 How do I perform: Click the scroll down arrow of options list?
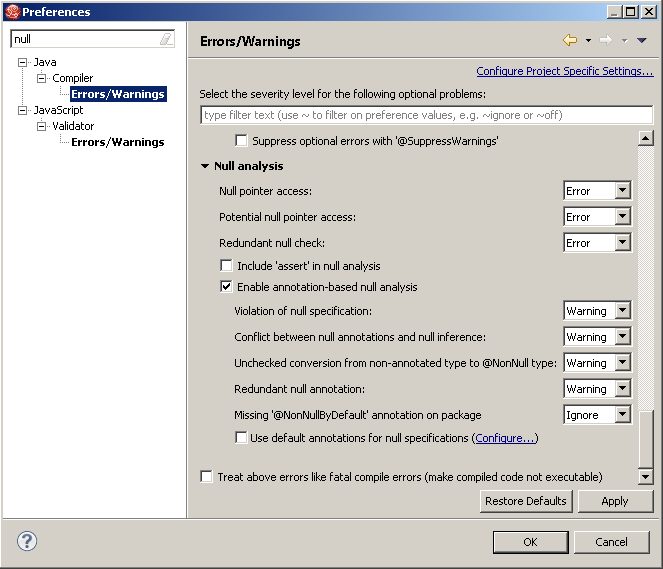click(x=646, y=477)
